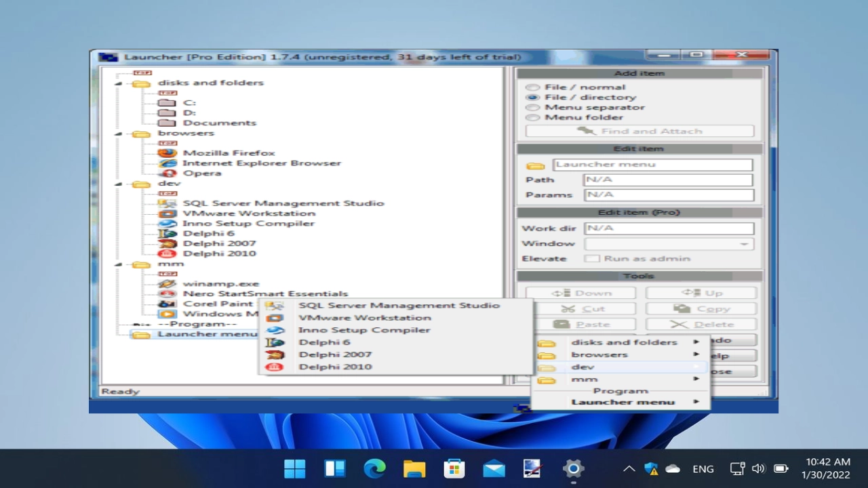The image size is (868, 488).
Task: Choose the Menu separator option
Action: [533, 108]
